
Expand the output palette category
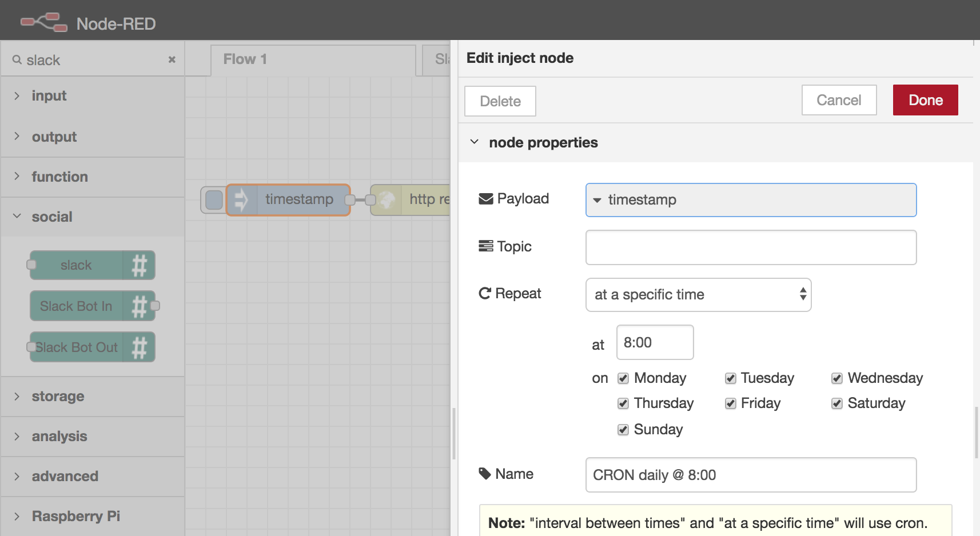tap(93, 137)
